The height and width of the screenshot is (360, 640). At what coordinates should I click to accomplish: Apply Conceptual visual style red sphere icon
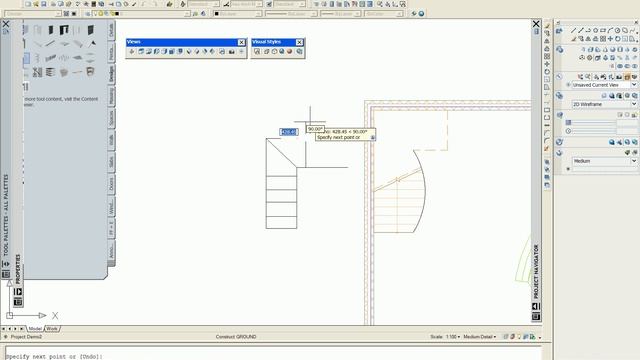[x=289, y=52]
